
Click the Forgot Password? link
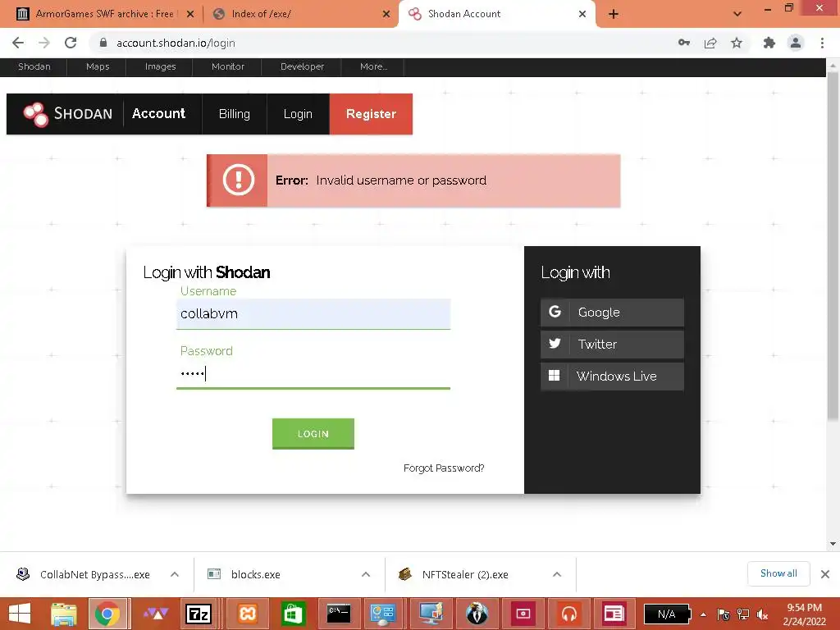[444, 468]
